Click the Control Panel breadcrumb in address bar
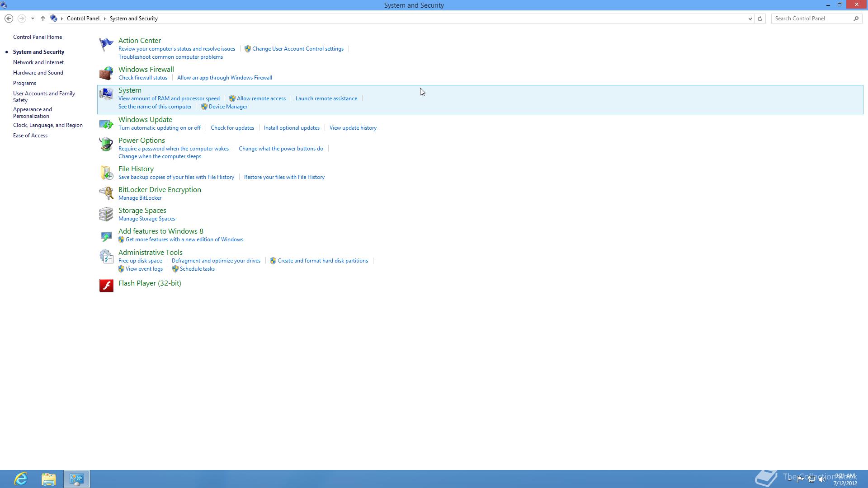The height and width of the screenshot is (488, 868). (83, 19)
